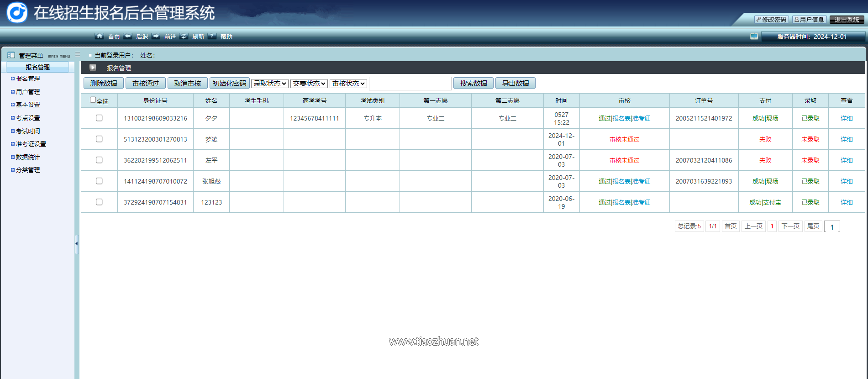This screenshot has height=379, width=868.
Task: Click the system logo icon
Action: pyautogui.click(x=17, y=12)
